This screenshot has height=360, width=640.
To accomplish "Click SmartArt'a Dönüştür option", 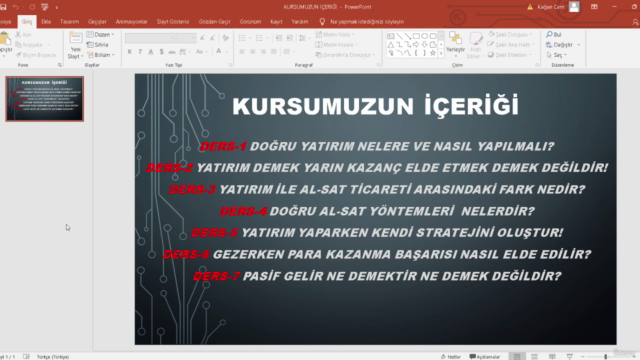I will click(345, 55).
